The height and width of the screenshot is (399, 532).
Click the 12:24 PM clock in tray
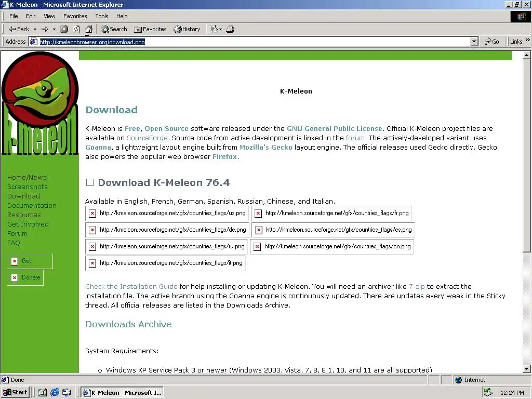click(x=512, y=393)
